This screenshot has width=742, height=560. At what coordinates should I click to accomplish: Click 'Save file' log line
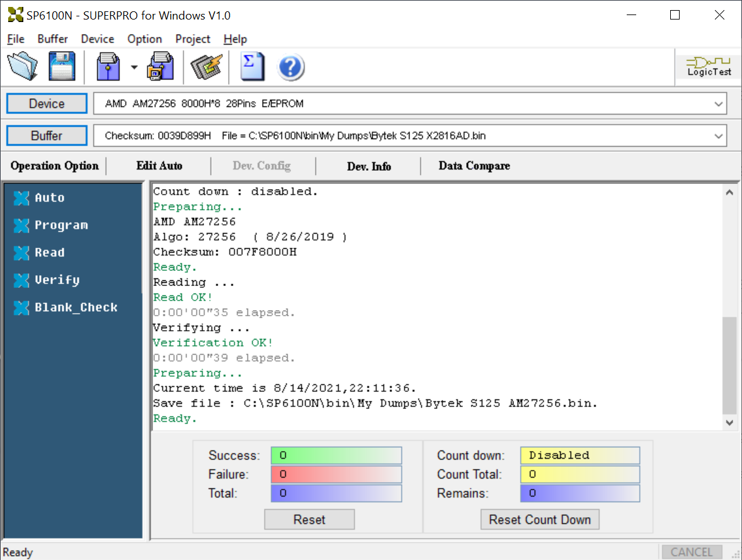coord(375,403)
